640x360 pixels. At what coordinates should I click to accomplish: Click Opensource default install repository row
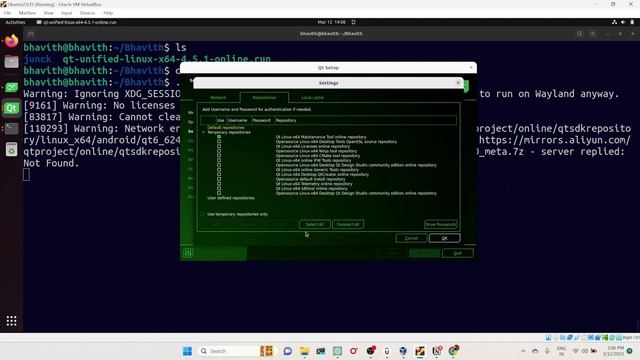(311, 179)
